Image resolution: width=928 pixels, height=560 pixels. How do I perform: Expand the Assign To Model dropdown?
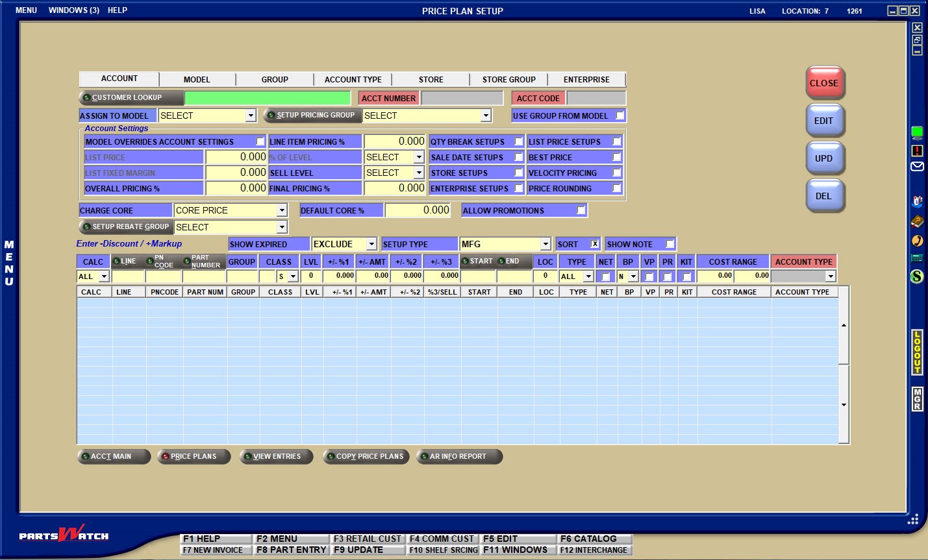pos(251,116)
